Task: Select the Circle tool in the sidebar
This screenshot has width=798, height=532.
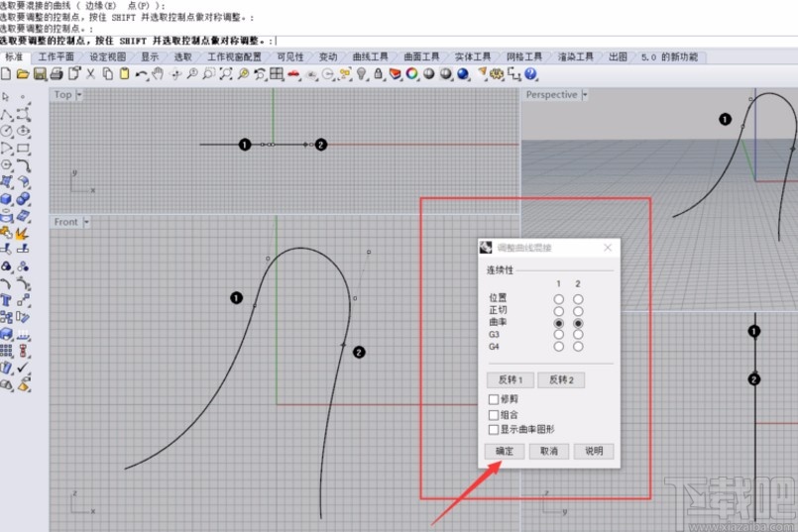Action: pos(6,131)
